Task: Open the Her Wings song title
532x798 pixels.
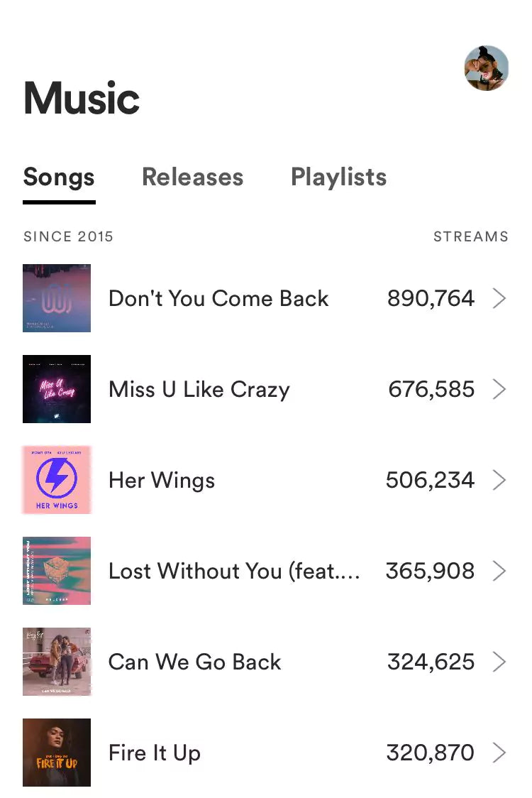Action: [162, 481]
